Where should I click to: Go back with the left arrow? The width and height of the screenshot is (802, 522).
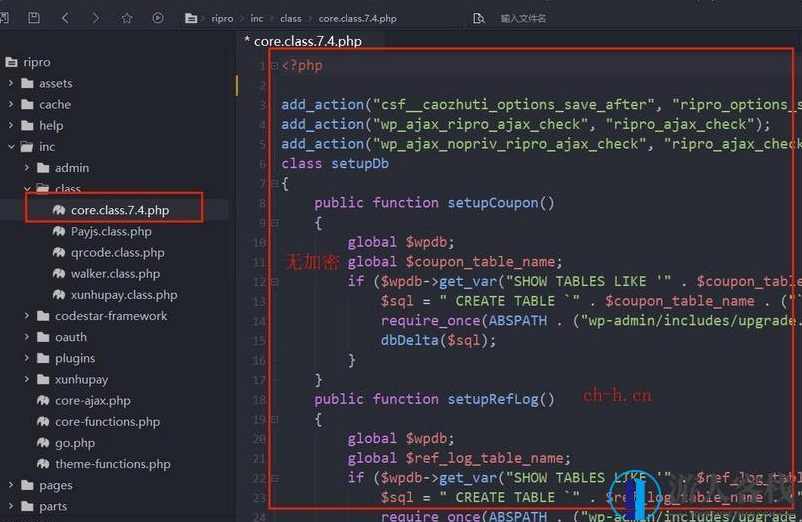(x=65, y=18)
